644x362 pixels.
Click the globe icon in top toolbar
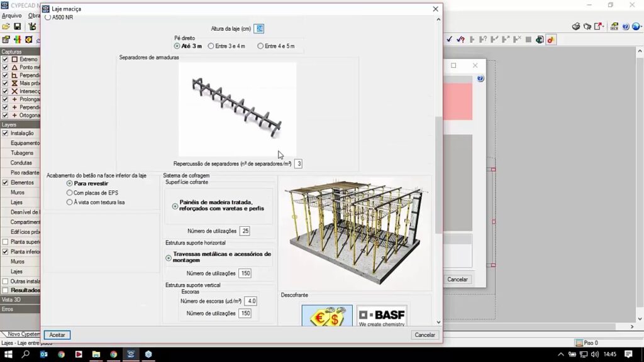pos(636,26)
